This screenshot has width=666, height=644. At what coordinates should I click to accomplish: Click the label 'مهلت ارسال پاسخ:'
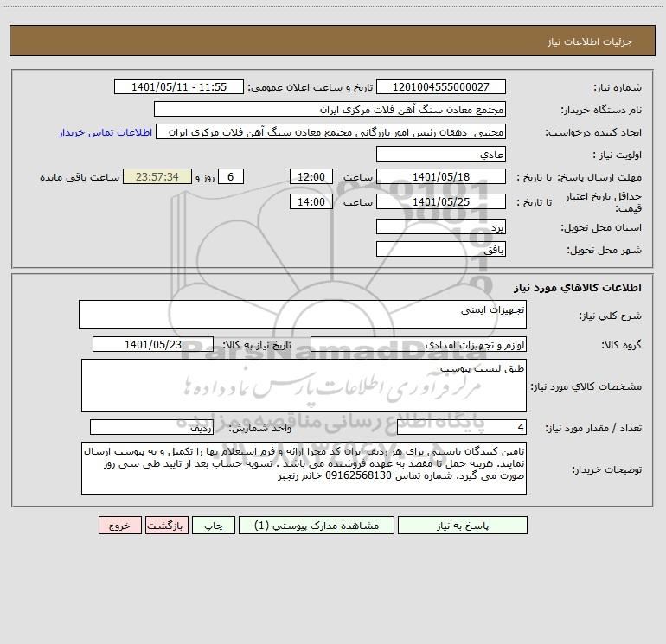click(599, 177)
